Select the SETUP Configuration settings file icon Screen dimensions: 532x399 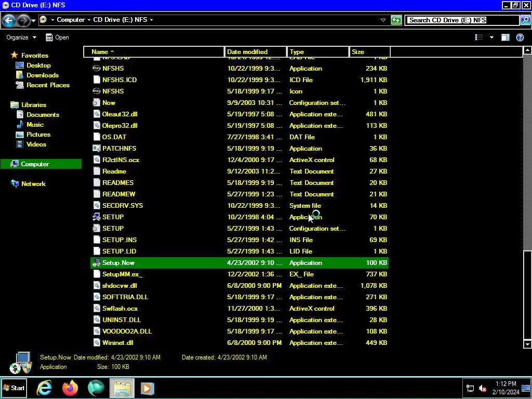[x=97, y=229]
